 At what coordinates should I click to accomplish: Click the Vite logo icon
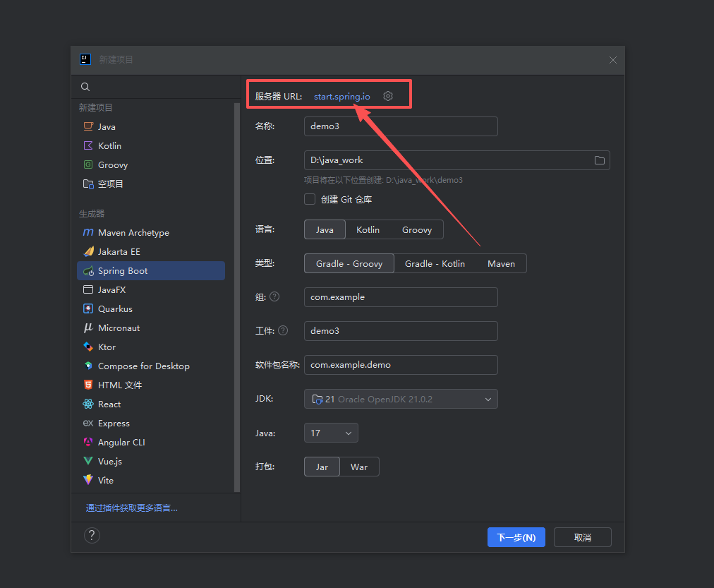88,479
